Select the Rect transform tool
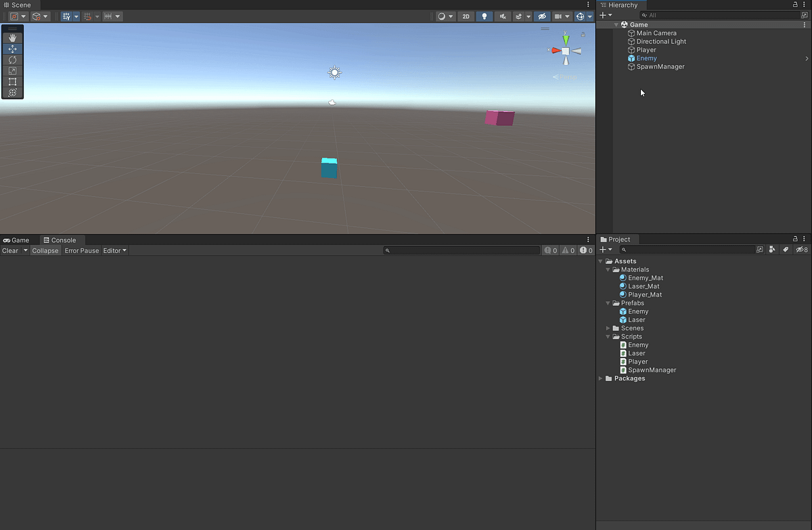 (12, 81)
